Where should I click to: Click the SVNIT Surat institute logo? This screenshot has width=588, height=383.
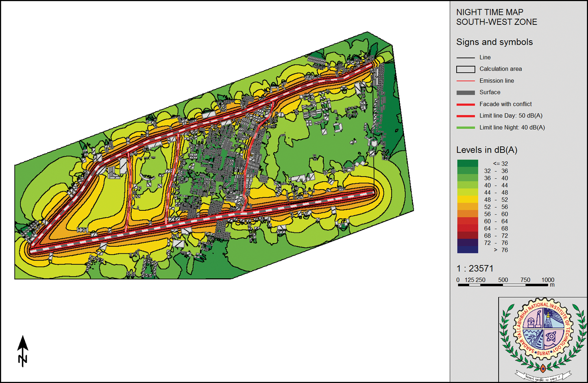click(543, 339)
